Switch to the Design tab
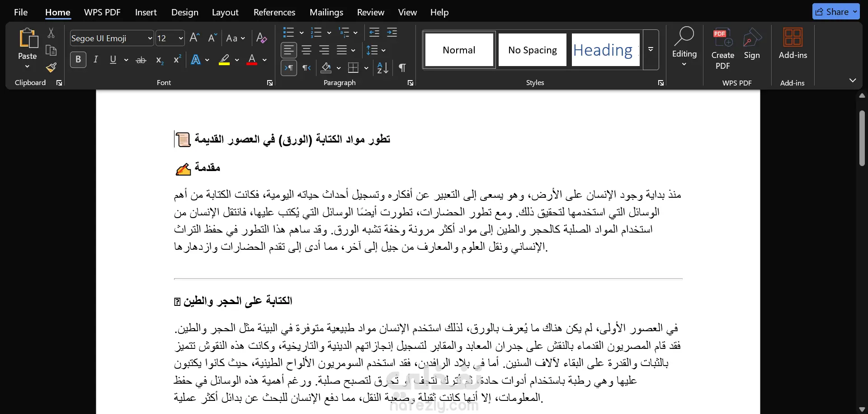The height and width of the screenshot is (414, 868). point(184,12)
